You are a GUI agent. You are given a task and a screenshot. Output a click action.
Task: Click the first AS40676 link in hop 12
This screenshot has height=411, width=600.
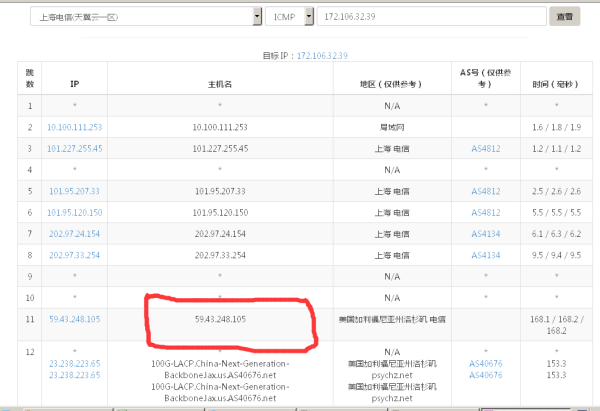pyautogui.click(x=486, y=363)
